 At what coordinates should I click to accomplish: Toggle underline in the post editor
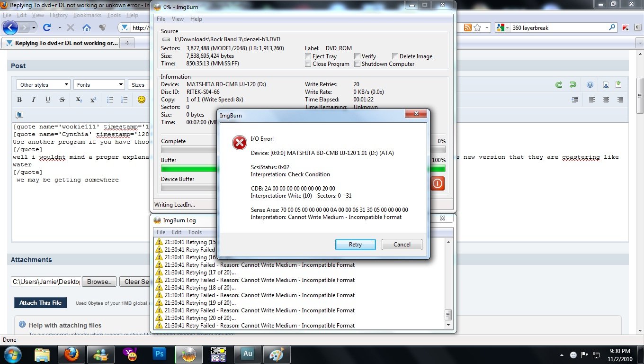pos(48,100)
